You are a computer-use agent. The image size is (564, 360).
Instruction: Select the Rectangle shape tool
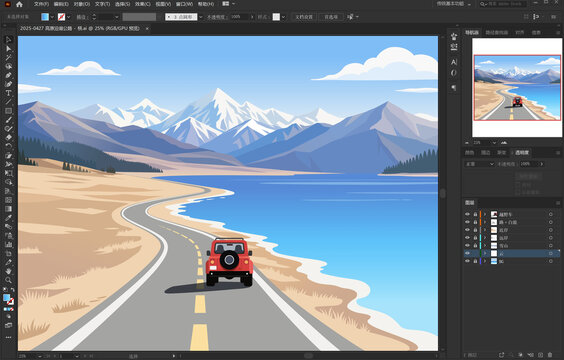(8, 111)
